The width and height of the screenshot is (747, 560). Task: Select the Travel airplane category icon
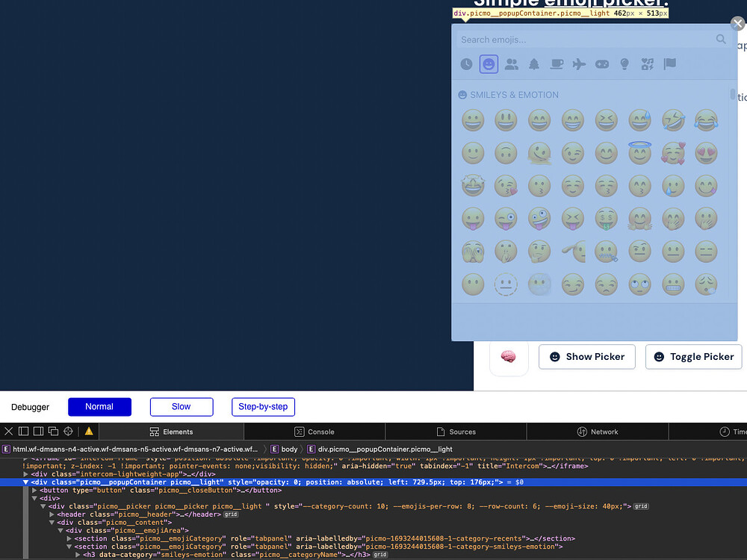(x=579, y=63)
